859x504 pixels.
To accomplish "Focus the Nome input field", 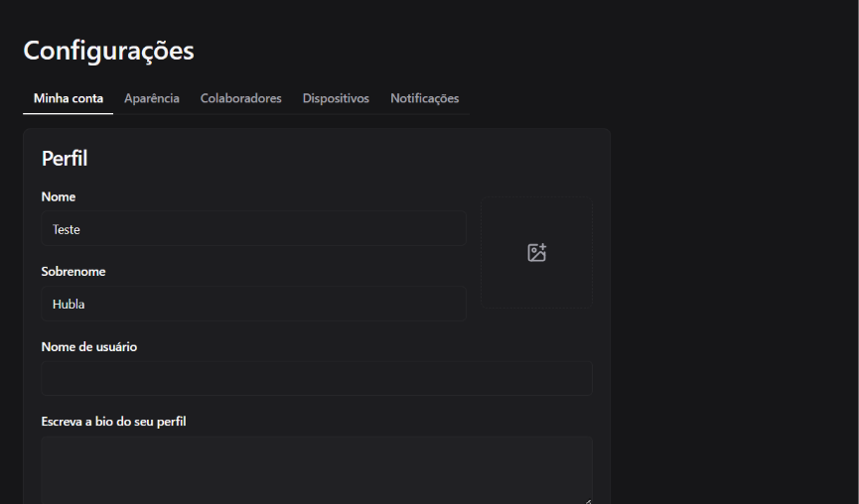I will click(x=253, y=229).
